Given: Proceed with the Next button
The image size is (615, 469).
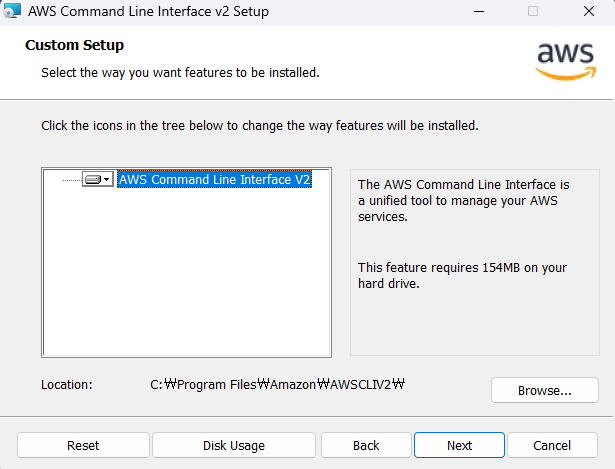Looking at the screenshot, I should (x=459, y=445).
